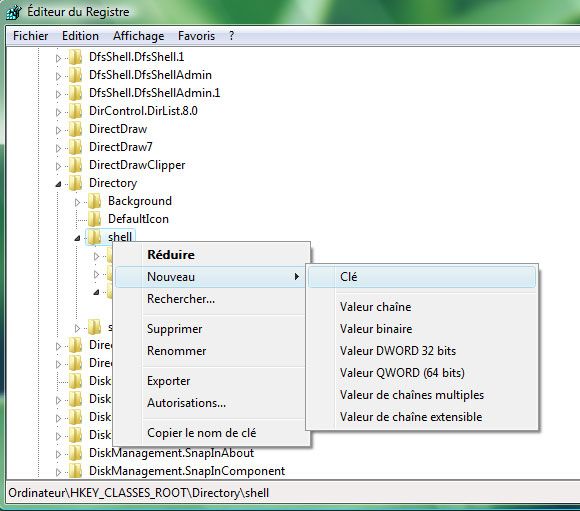Click Supprimer in the context menu
The width and height of the screenshot is (580, 511).
175,329
